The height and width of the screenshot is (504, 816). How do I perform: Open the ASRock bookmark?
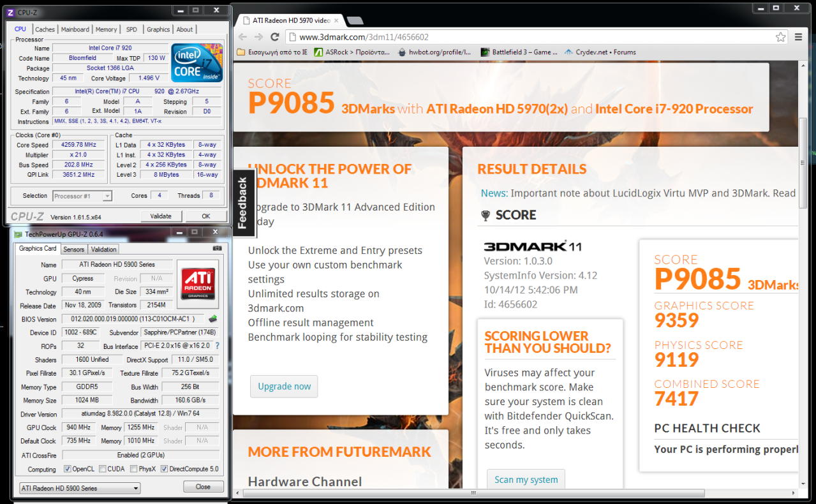[352, 52]
